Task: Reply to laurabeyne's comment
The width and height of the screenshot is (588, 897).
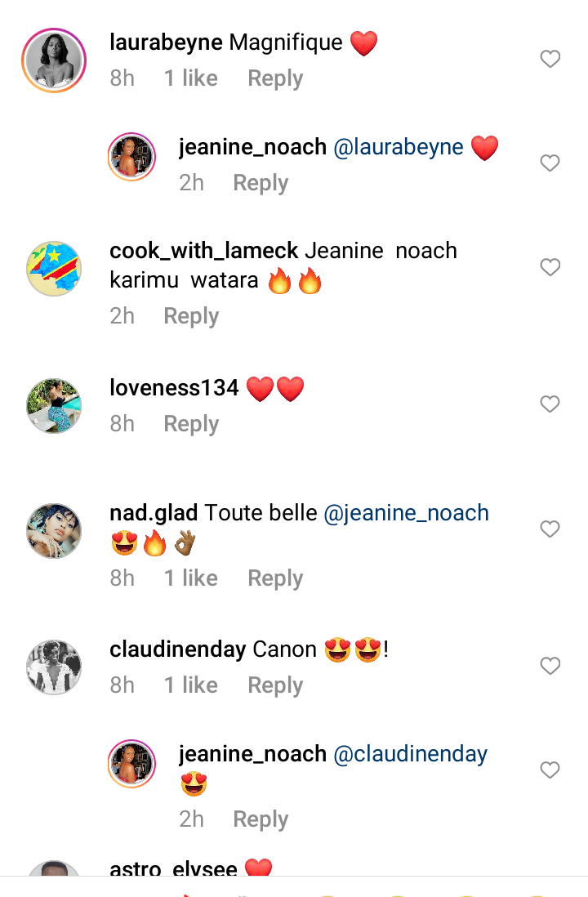Action: (275, 78)
